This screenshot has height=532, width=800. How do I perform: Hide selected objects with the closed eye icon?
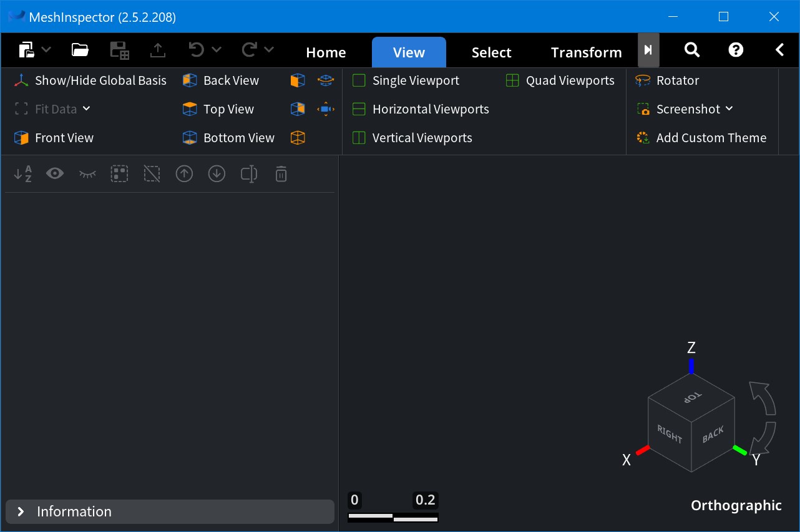click(87, 175)
